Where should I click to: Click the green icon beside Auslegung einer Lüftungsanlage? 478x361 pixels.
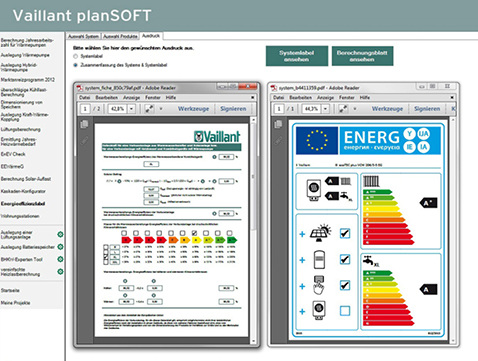tap(60, 234)
